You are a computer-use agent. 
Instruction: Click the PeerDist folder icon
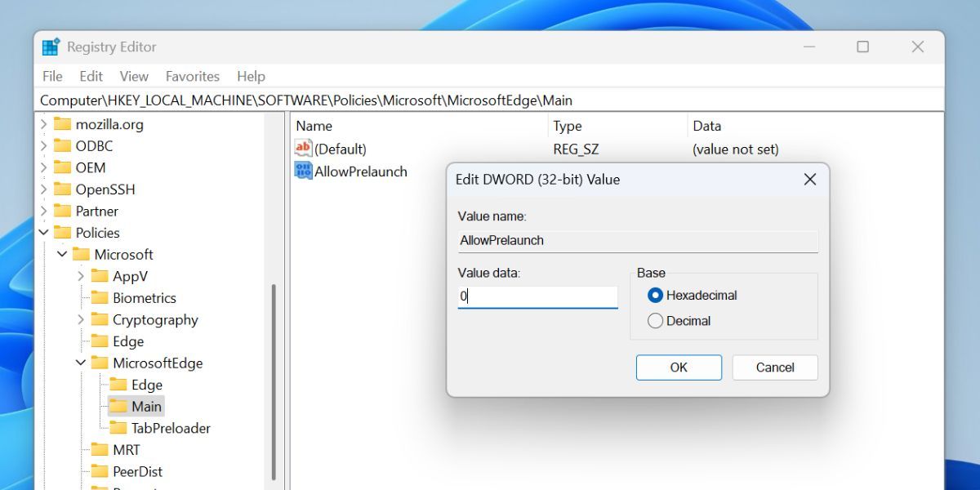tap(100, 471)
